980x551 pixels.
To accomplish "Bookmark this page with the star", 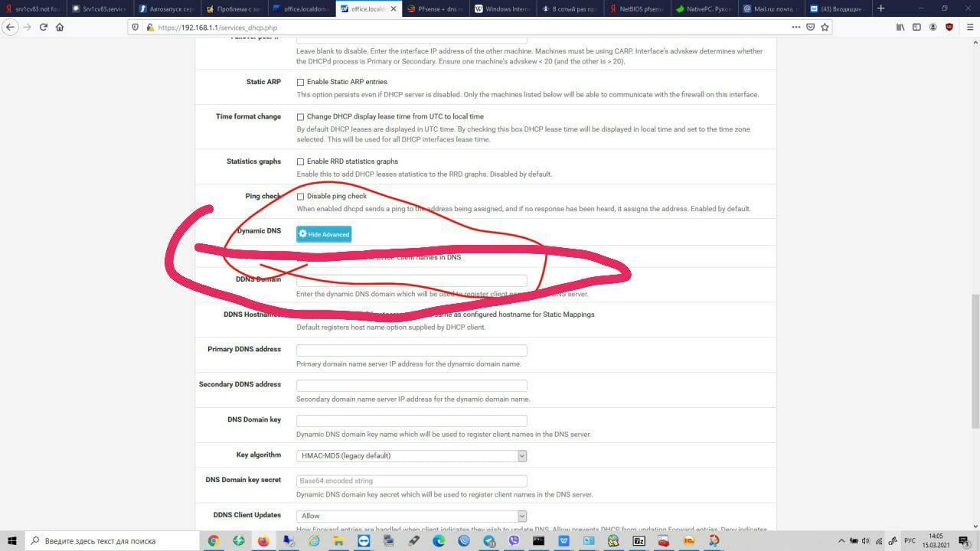I will point(825,27).
